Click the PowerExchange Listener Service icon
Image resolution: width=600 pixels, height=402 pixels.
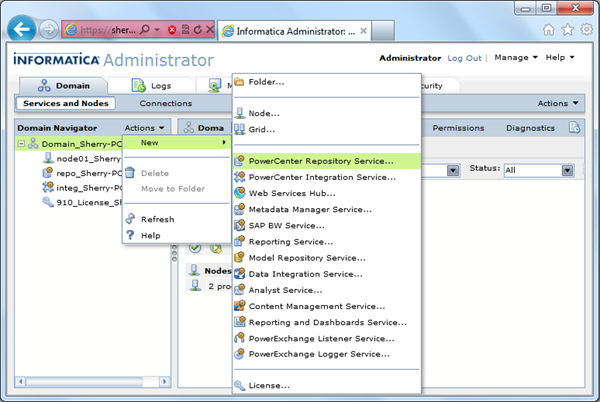point(240,338)
